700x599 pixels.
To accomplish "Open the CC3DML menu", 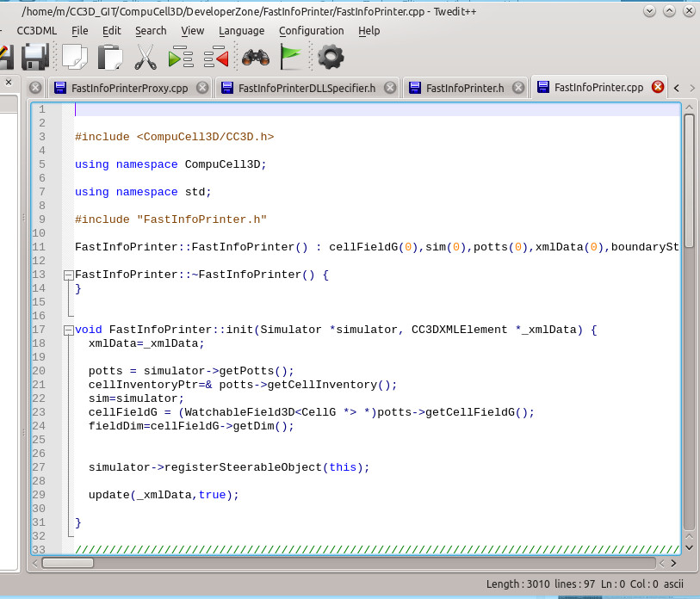I will 36,30.
